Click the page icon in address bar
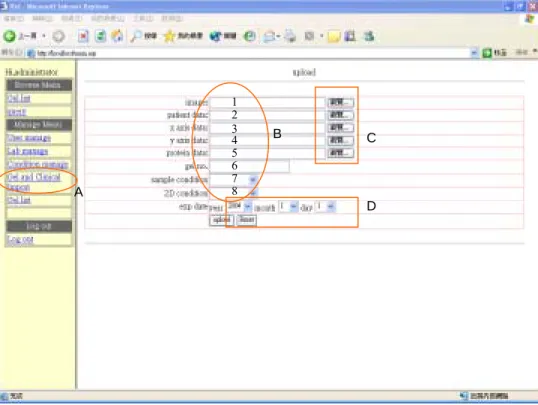 click(31, 53)
